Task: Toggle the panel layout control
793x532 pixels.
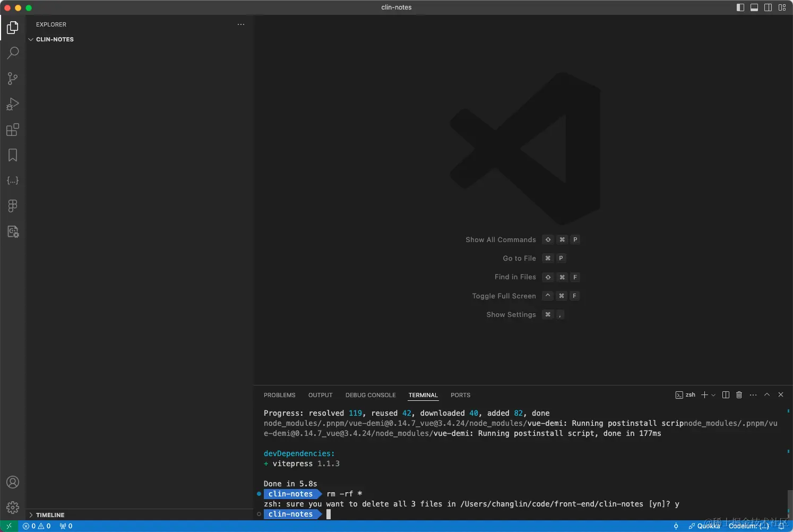Action: [754, 7]
